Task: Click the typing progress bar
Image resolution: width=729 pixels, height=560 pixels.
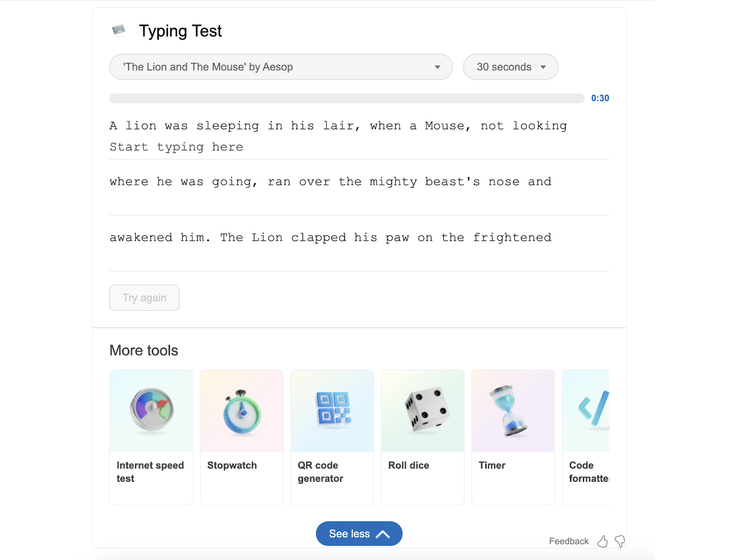Action: coord(346,98)
